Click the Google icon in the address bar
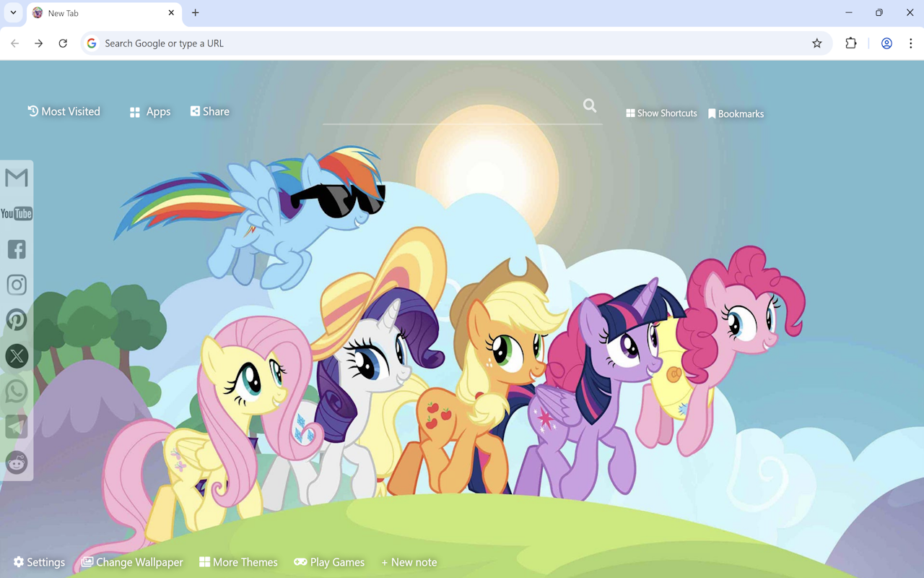Viewport: 924px width, 578px height. [x=92, y=43]
